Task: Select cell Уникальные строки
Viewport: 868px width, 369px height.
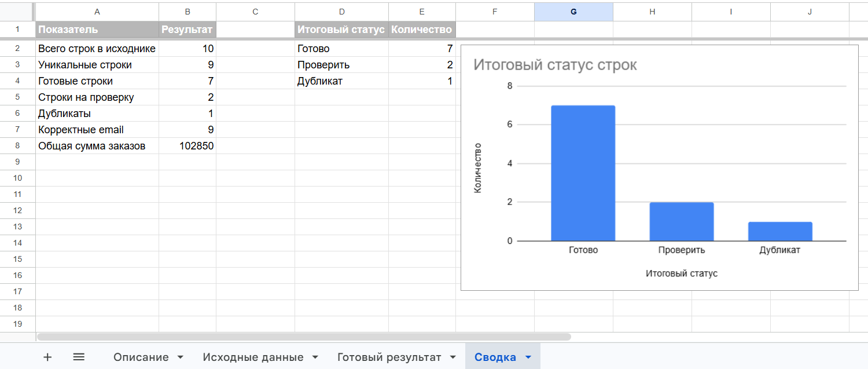Action: click(x=97, y=65)
